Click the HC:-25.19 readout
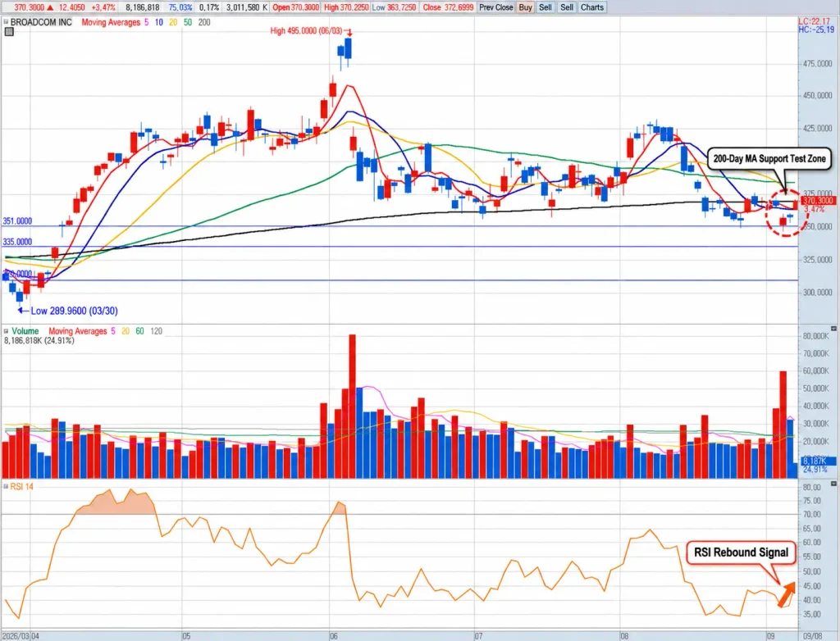 point(815,30)
